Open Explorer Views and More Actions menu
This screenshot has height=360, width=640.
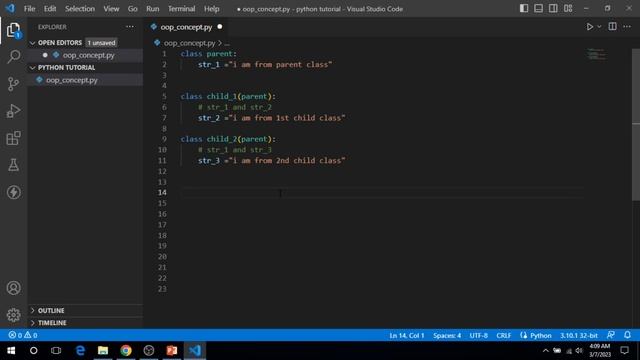[x=130, y=27]
